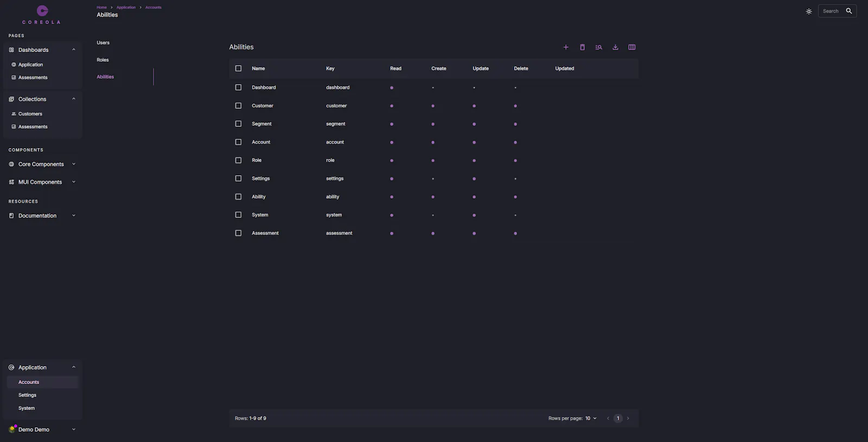Click the Home breadcrumb link
Image resolution: width=868 pixels, height=442 pixels.
[101, 8]
